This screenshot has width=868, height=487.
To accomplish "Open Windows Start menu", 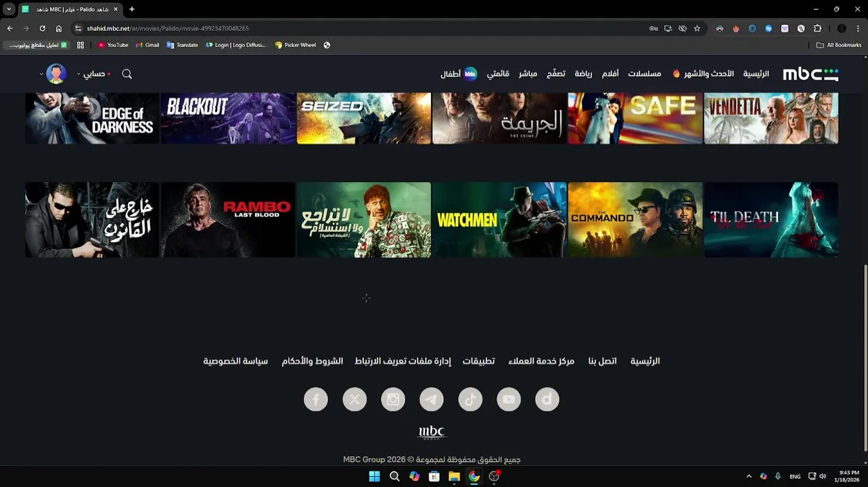I will click(374, 476).
